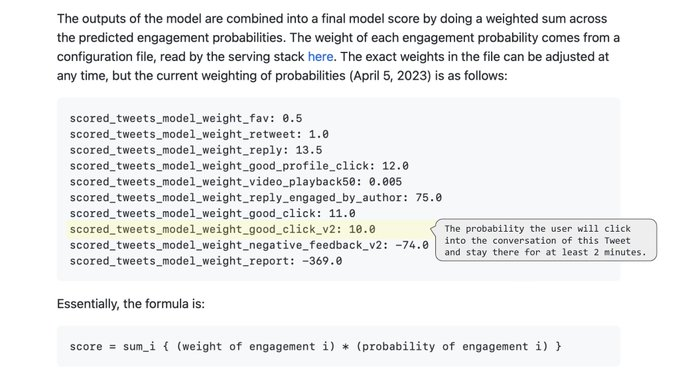Click the scored_tweets_model_weight_retweet line
The width and height of the screenshot is (680, 379).
tap(199, 134)
